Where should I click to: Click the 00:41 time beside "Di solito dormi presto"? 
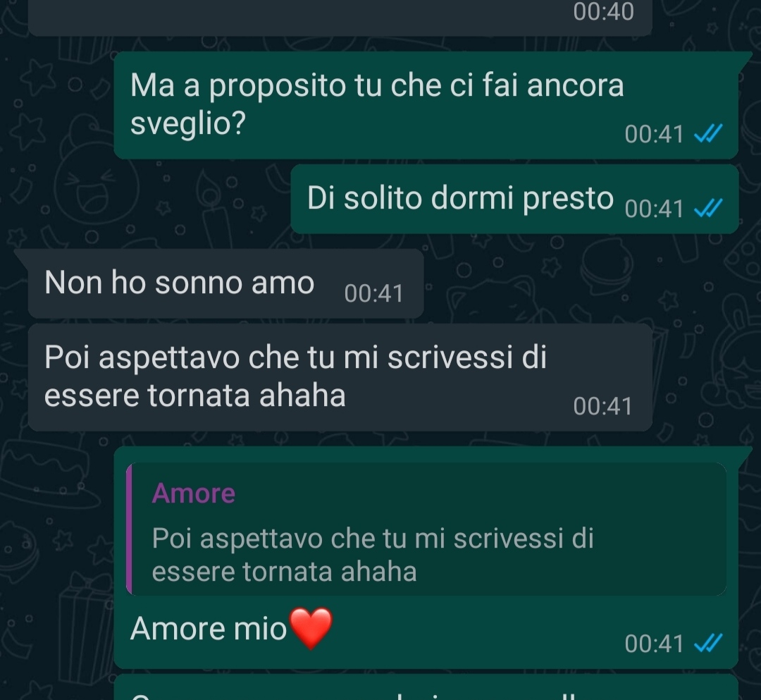(654, 209)
